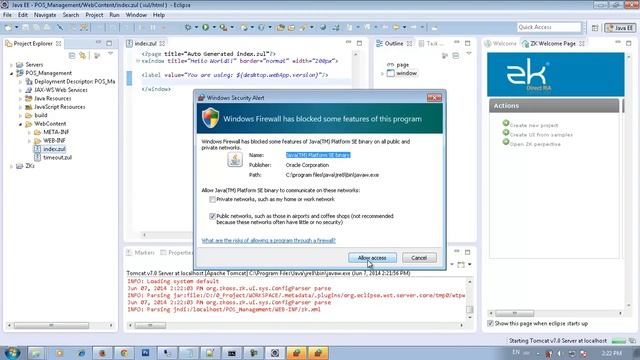Image resolution: width=640 pixels, height=360 pixels.
Task: Open the Window menu
Action: tap(136, 15)
